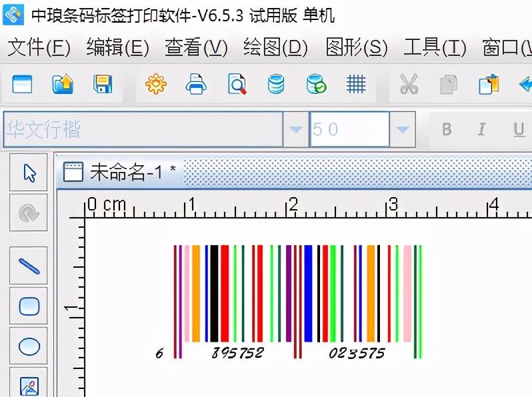532x397 pixels.
Task: Open database settings with the blue cylinder icon
Action: 276,84
